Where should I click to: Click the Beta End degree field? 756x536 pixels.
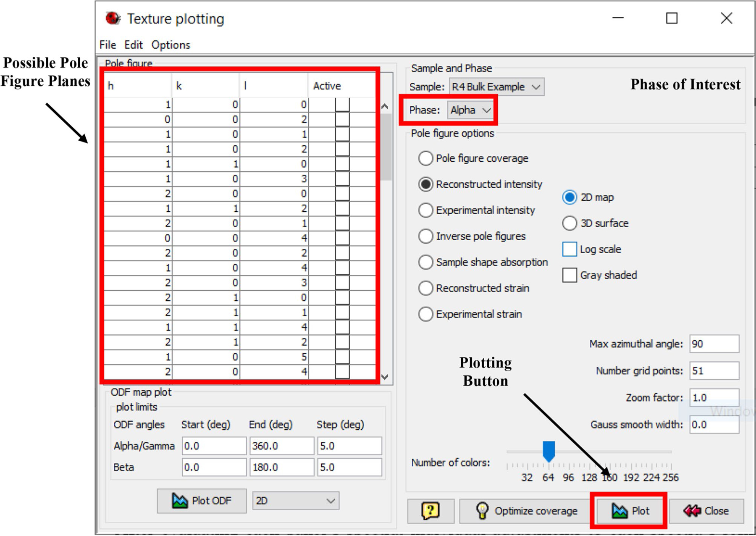(282, 468)
